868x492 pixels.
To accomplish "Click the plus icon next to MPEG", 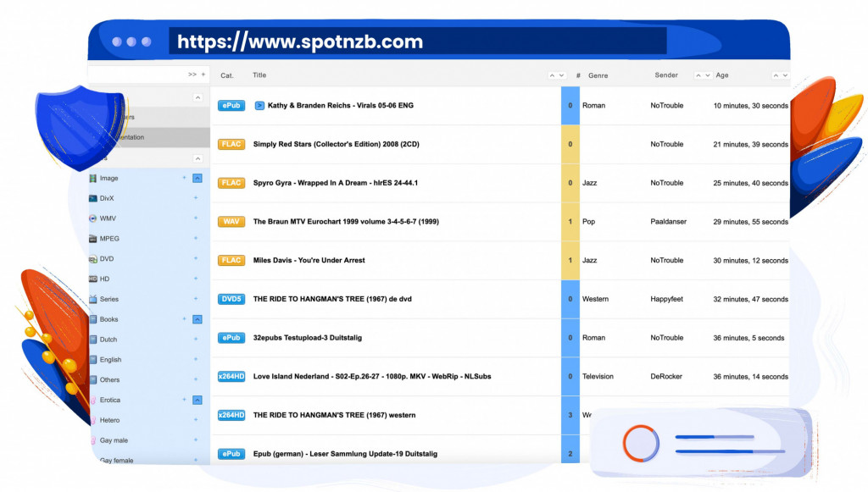I will tap(196, 238).
